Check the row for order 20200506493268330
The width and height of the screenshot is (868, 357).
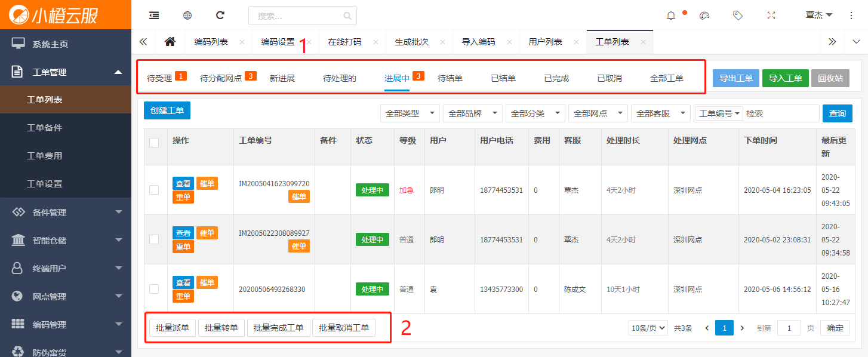click(154, 289)
